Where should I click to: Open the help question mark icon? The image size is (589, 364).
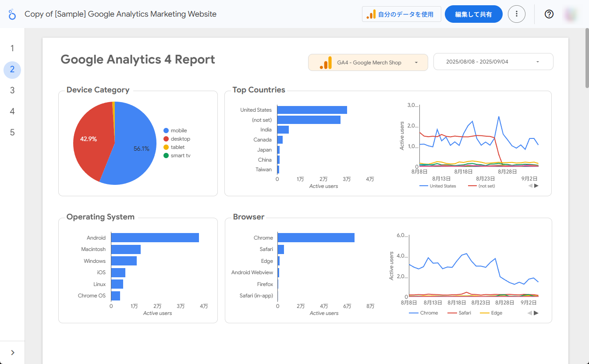tap(549, 14)
